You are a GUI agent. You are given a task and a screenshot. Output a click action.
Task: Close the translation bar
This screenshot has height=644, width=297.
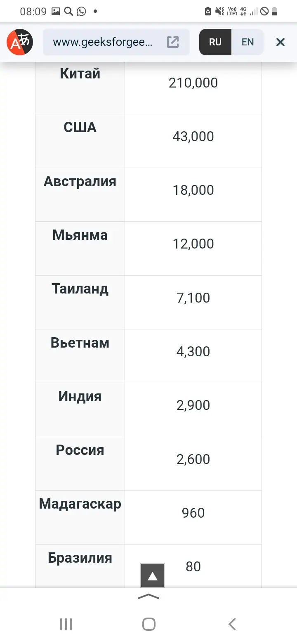click(x=280, y=42)
